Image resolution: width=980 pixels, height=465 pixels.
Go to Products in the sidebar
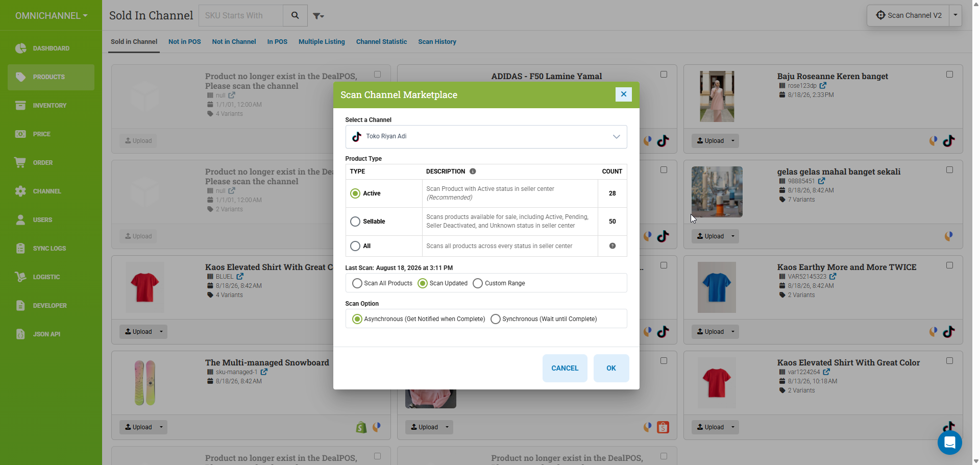51,77
